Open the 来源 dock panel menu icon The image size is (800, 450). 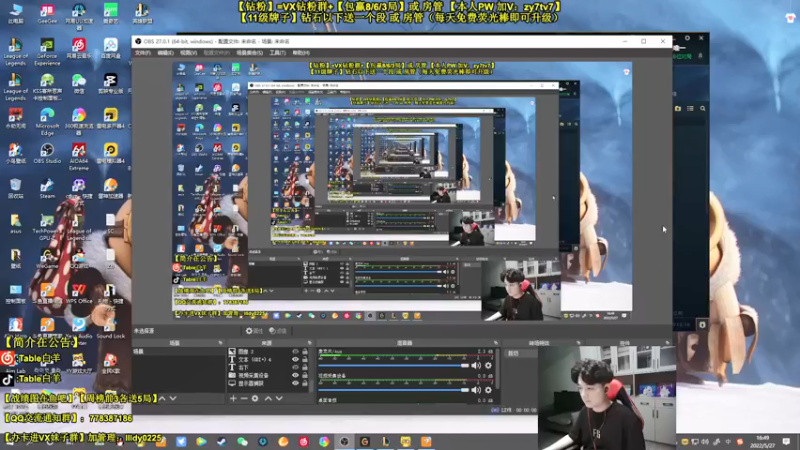click(309, 343)
